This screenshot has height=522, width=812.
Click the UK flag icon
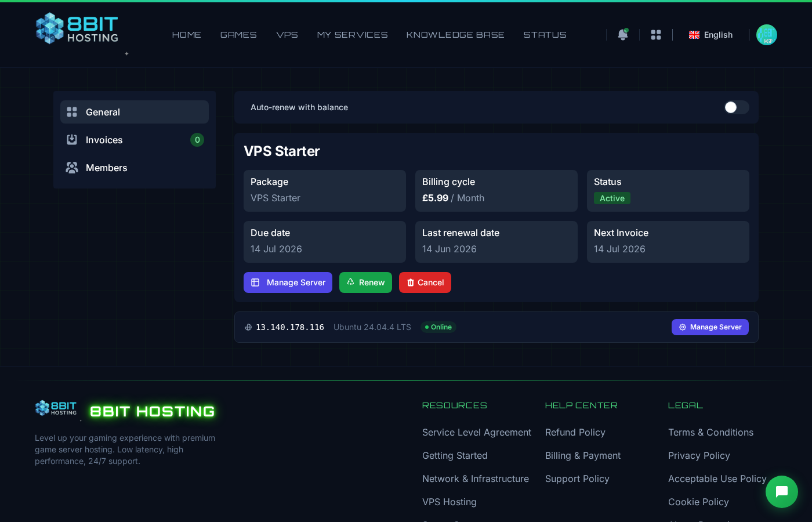tap(694, 35)
